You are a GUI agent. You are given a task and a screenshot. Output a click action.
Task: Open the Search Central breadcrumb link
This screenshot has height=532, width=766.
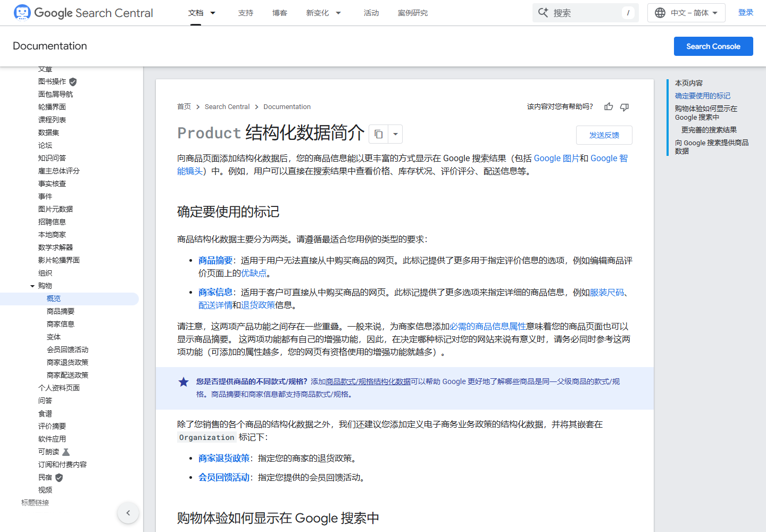click(x=227, y=107)
